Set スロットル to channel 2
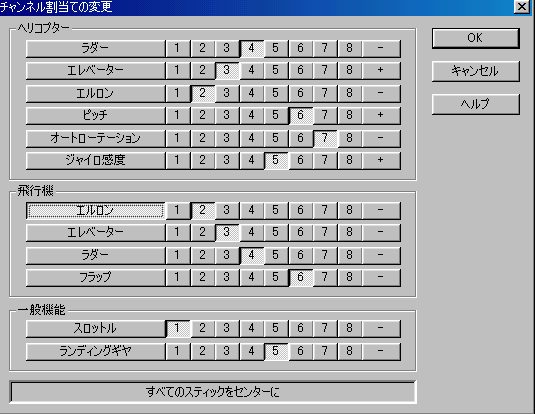Image resolution: width=535 pixels, height=414 pixels. click(x=202, y=328)
